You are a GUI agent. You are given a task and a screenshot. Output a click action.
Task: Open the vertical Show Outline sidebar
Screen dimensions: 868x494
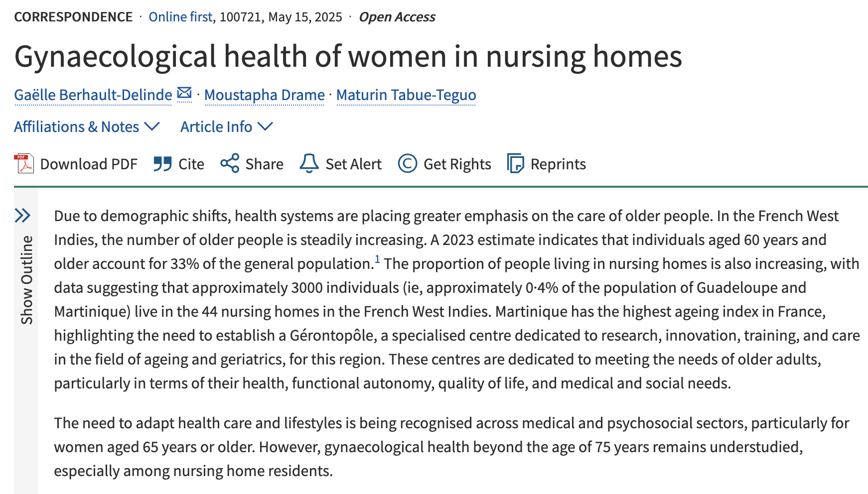tap(26, 280)
